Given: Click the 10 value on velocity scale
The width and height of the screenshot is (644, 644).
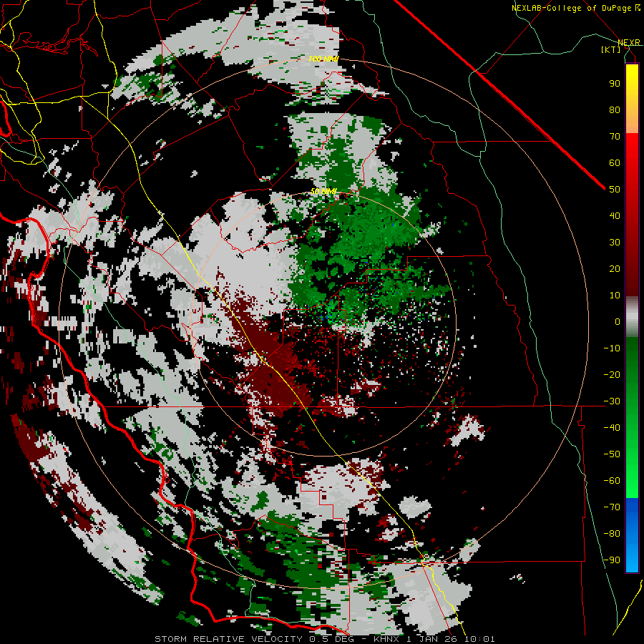Looking at the screenshot, I should click(x=615, y=296).
